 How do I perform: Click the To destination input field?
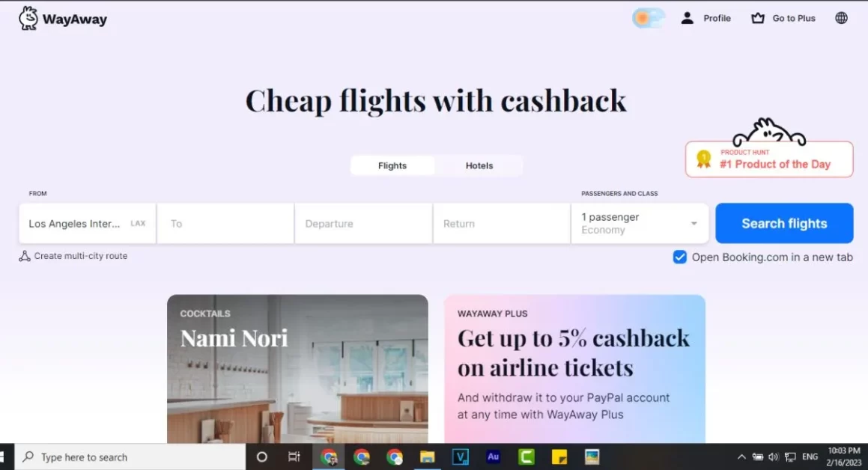225,223
